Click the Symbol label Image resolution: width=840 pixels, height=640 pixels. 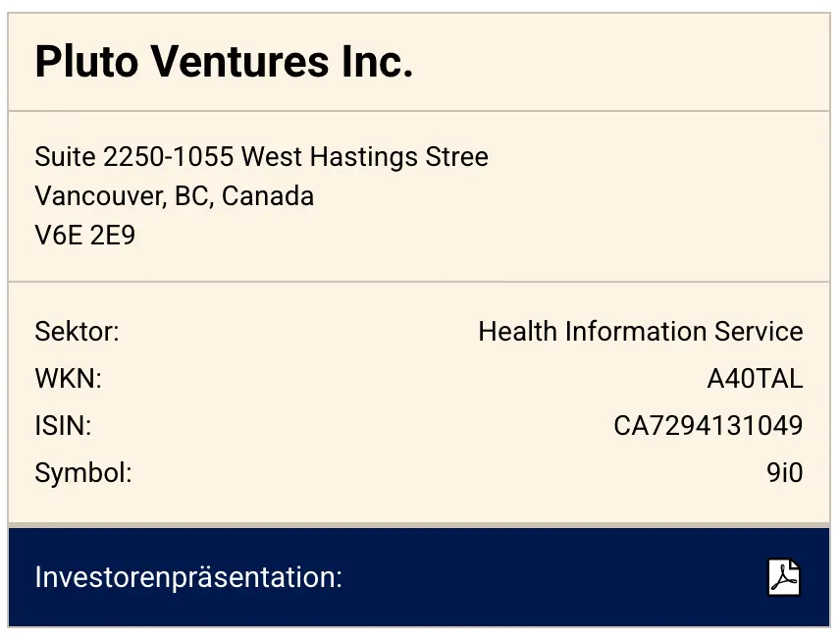[x=83, y=473]
